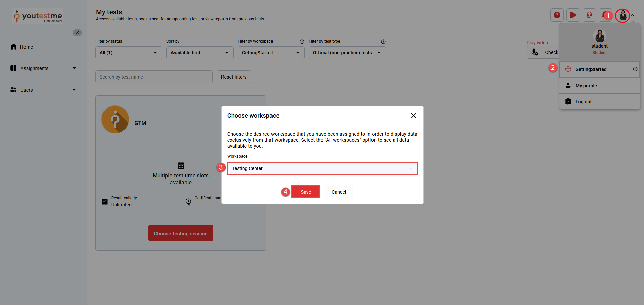The width and height of the screenshot is (644, 305).
Task: Click the red question mark help icon
Action: 557,15
